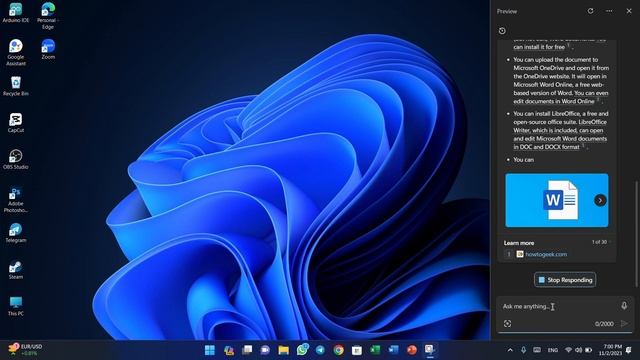Click citation number 1 in Learn more

[509, 254]
